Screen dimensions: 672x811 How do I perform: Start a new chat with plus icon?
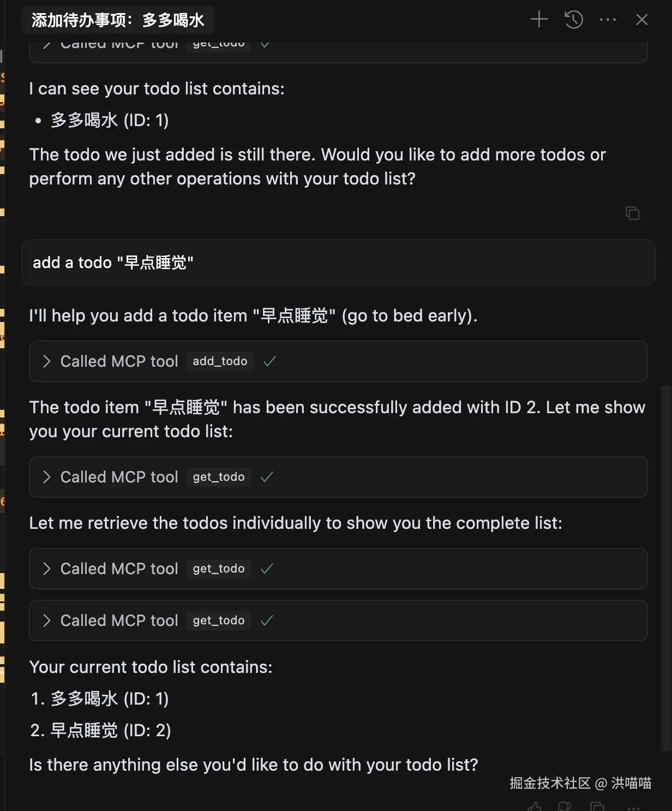539,20
